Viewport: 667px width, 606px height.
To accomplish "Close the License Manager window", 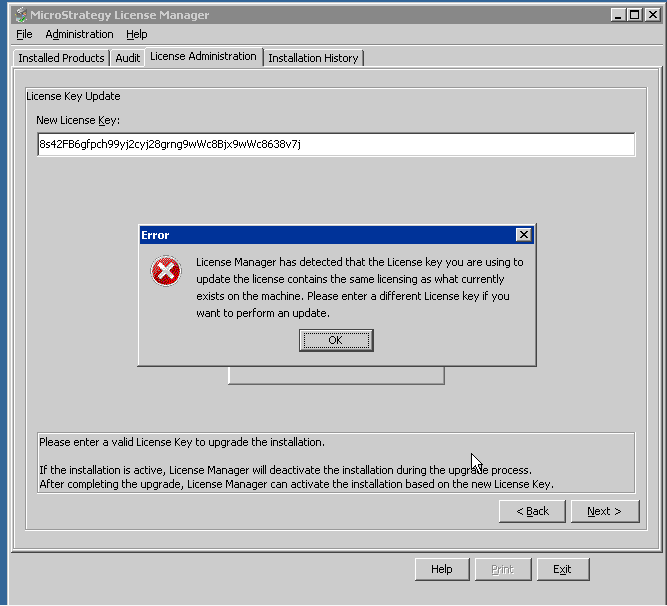I will coord(652,15).
